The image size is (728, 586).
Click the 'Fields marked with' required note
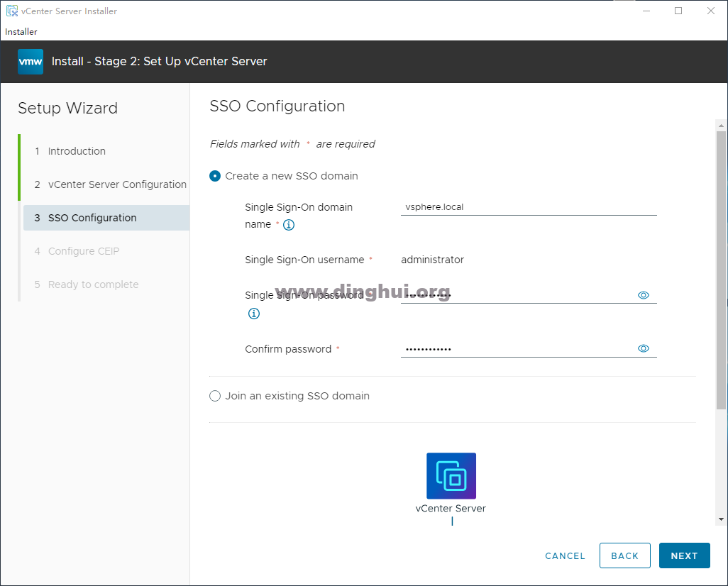[x=292, y=145]
